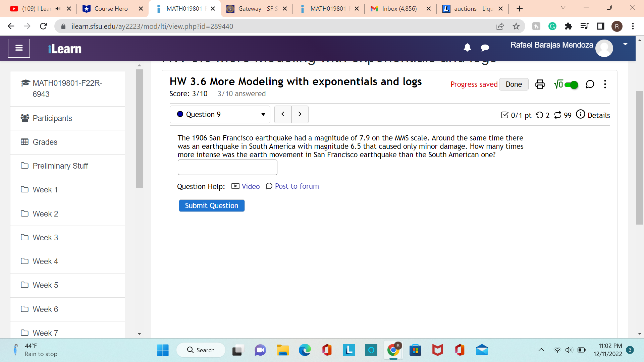644x362 pixels.
Task: Toggle the MathQuill equation editor switch
Action: point(571,85)
